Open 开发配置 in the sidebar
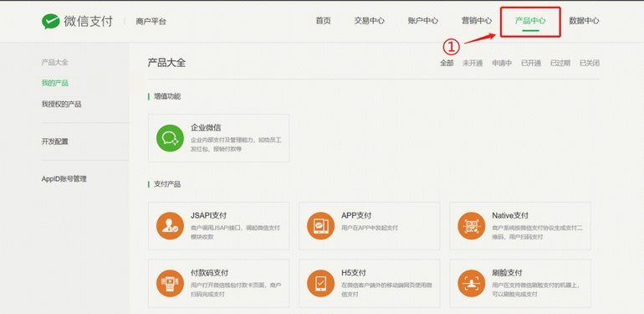 tap(55, 142)
